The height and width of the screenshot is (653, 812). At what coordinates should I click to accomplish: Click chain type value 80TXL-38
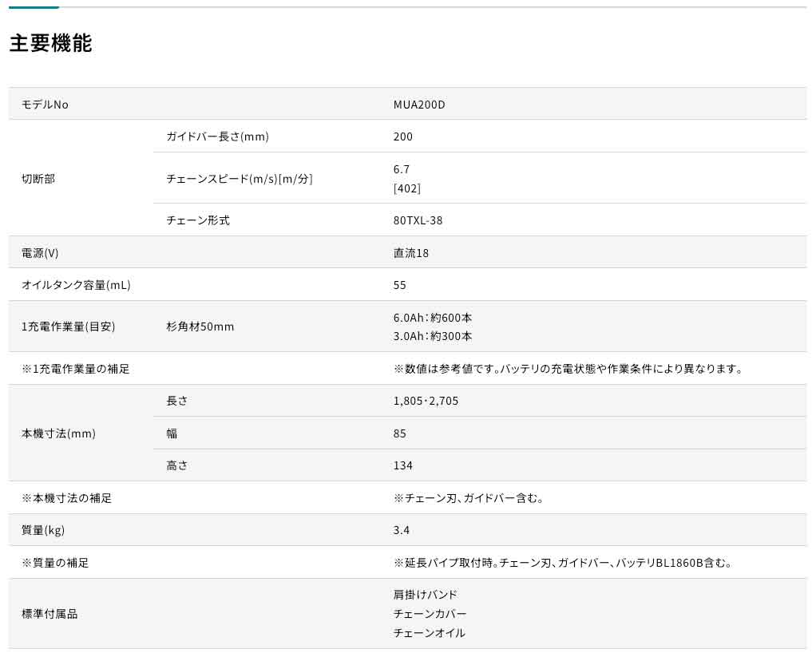tap(418, 220)
